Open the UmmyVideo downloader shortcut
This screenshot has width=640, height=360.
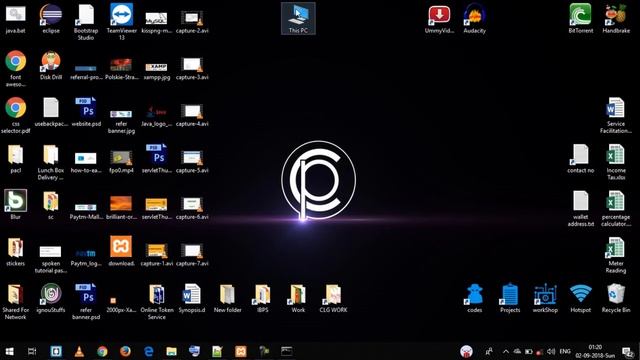tap(439, 18)
